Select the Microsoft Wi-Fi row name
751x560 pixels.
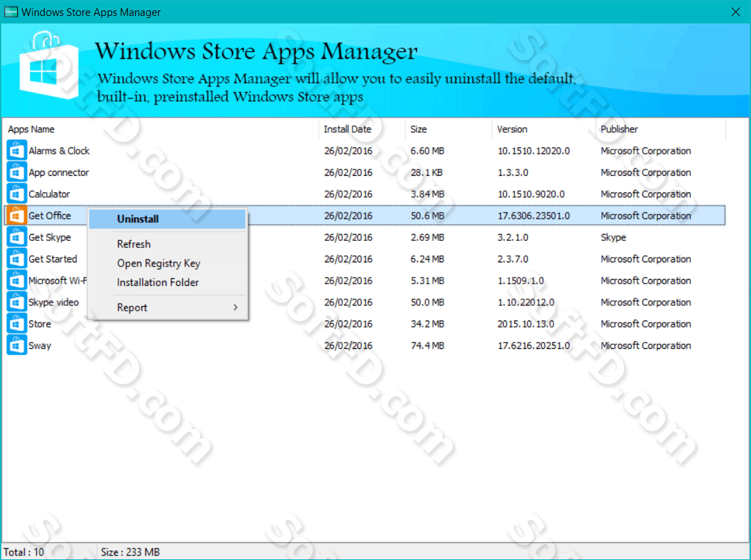tap(58, 280)
